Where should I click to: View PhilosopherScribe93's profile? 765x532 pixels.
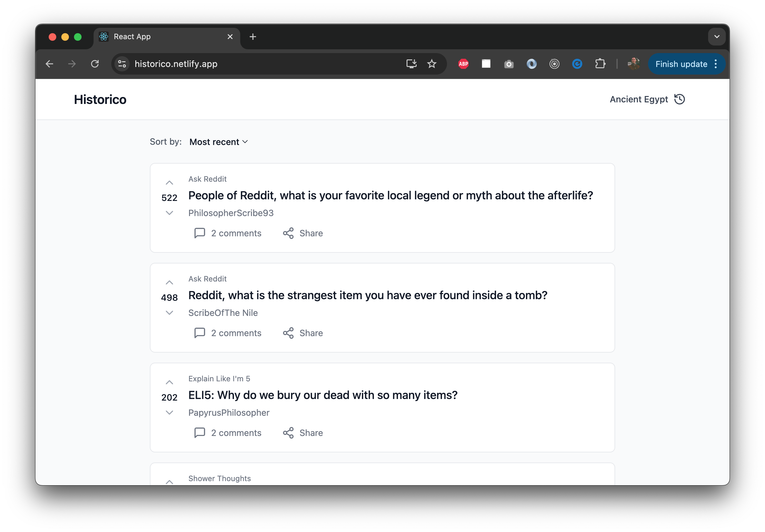coord(231,213)
